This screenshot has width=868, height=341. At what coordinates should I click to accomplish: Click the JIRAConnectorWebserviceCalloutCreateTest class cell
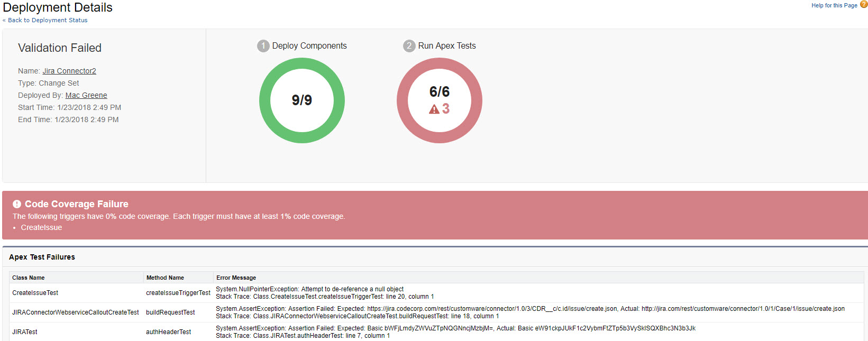coord(76,312)
